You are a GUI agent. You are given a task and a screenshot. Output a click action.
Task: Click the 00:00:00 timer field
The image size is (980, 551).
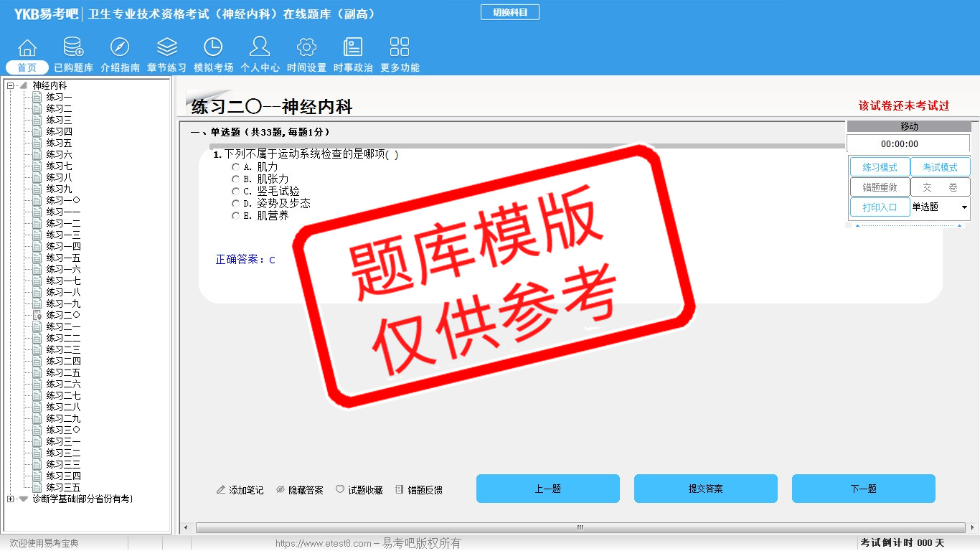pyautogui.click(x=908, y=144)
